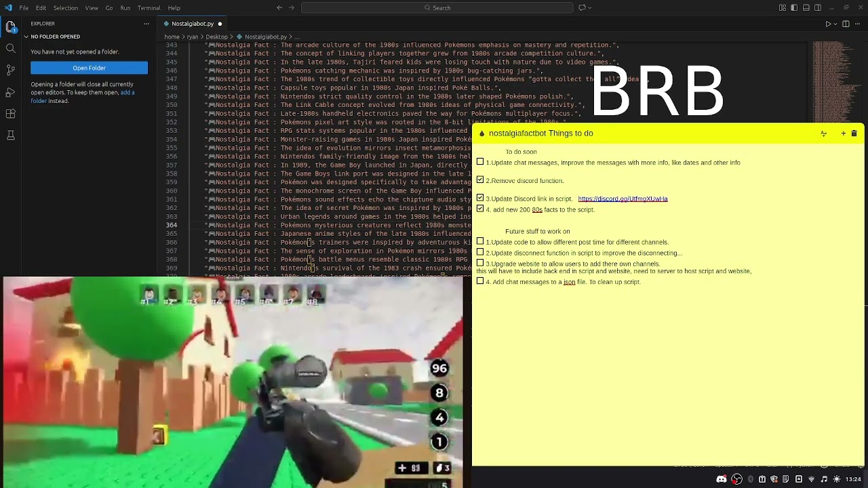This screenshot has height=488, width=868.
Task: Click the clock showing 13:24
Action: pos(853,479)
